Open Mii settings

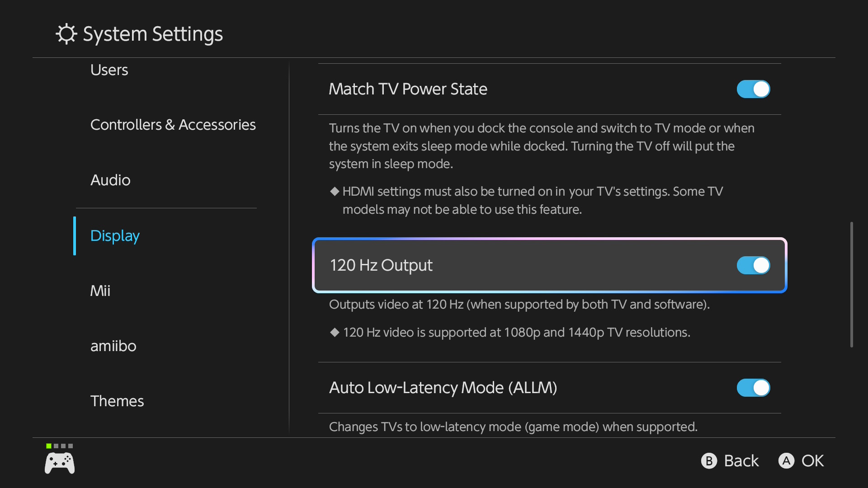(100, 291)
